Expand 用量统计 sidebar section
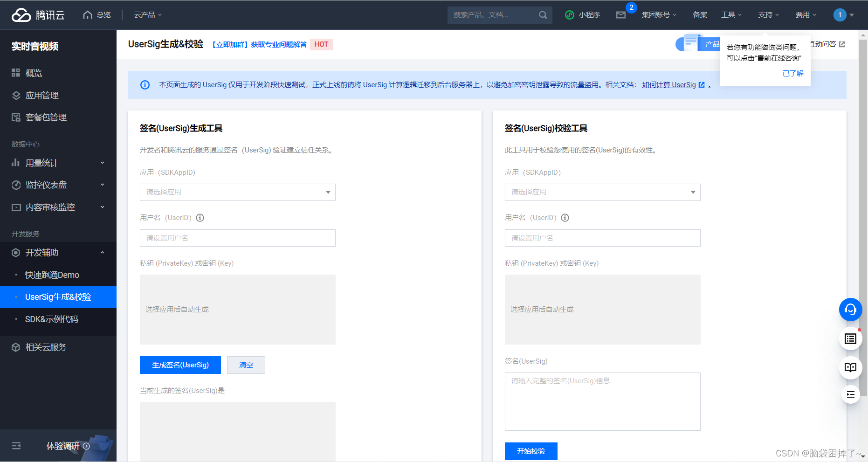The width and height of the screenshot is (868, 462). pyautogui.click(x=58, y=163)
